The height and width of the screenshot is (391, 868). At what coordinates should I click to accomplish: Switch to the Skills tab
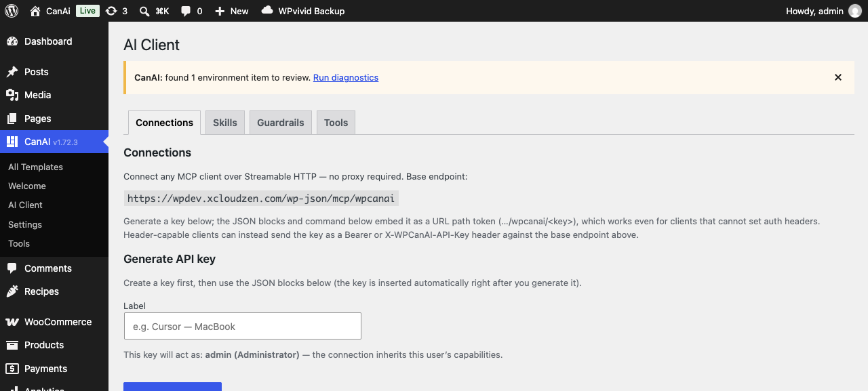(x=225, y=123)
